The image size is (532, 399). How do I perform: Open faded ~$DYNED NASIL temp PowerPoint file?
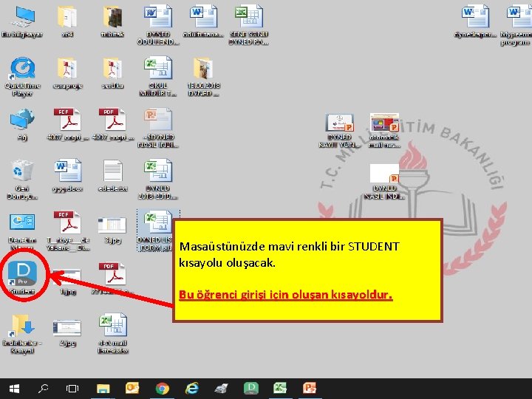(x=158, y=120)
